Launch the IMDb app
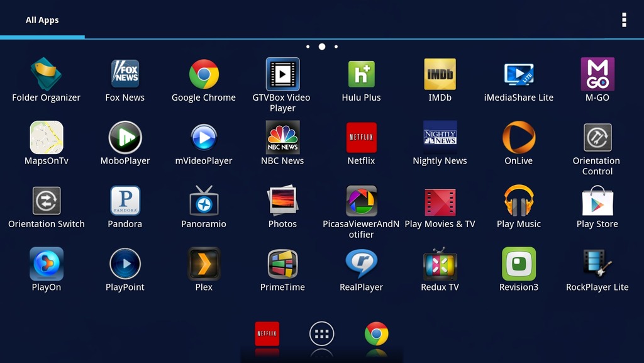644x363 pixels. coord(440,75)
